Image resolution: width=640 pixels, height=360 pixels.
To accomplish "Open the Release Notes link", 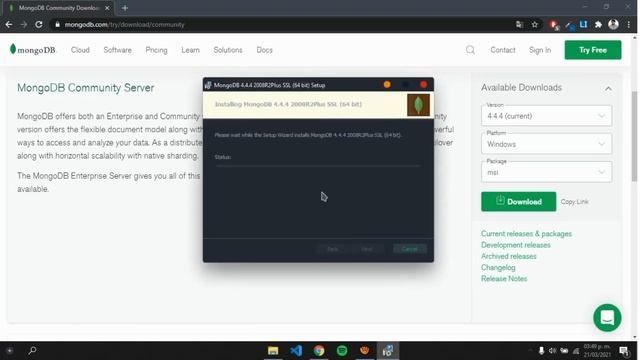I will tap(504, 279).
